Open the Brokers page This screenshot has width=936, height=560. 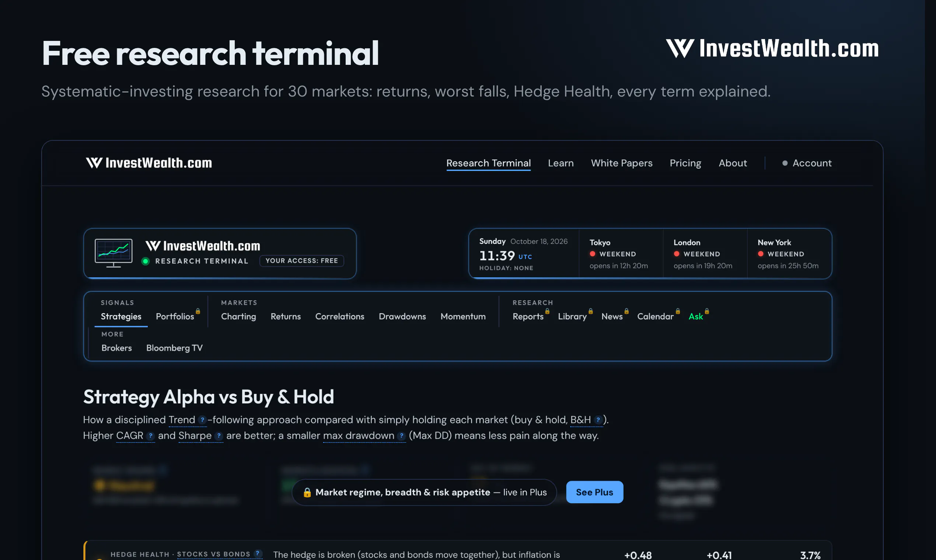point(116,348)
